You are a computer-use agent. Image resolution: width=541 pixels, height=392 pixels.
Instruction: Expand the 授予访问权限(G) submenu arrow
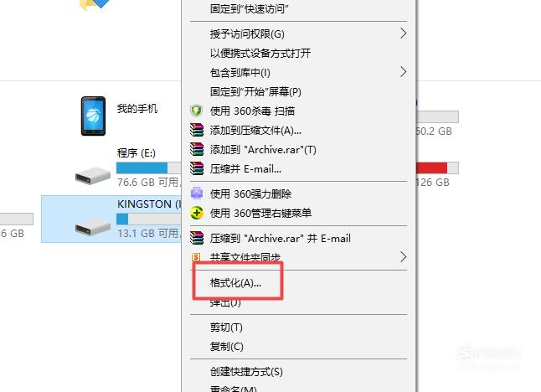(x=403, y=34)
